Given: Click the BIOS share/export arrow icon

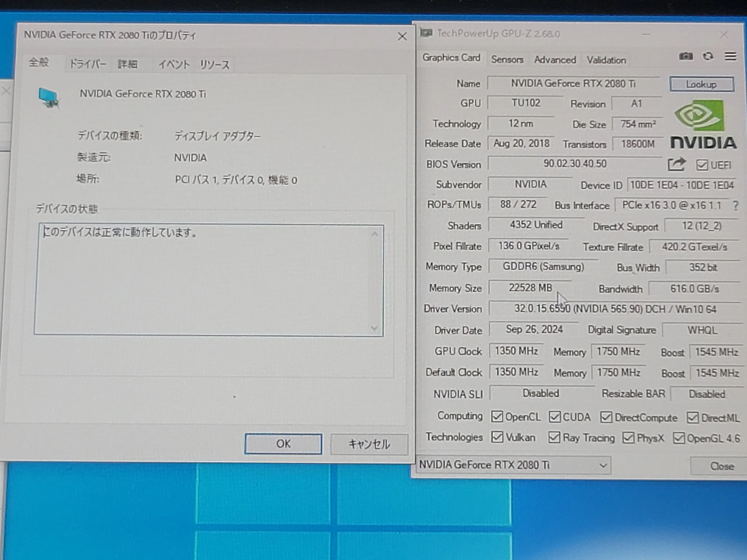Looking at the screenshot, I should point(677,164).
